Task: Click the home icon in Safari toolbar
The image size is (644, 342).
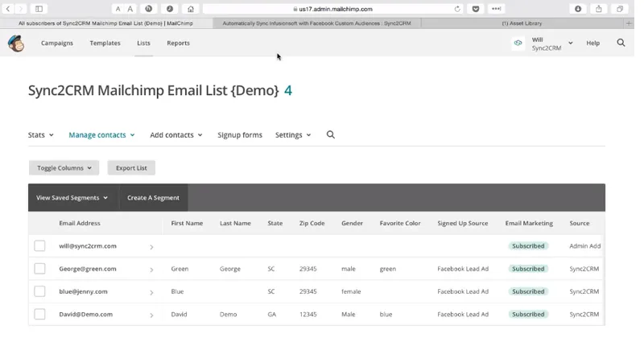Action: tap(191, 9)
